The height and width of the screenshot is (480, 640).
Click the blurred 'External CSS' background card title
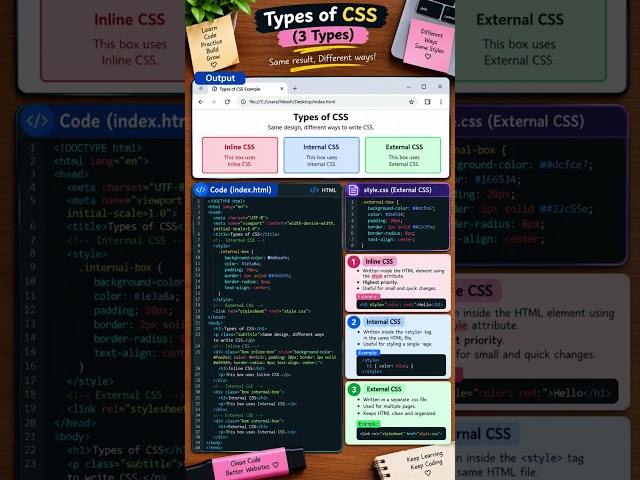(x=520, y=19)
